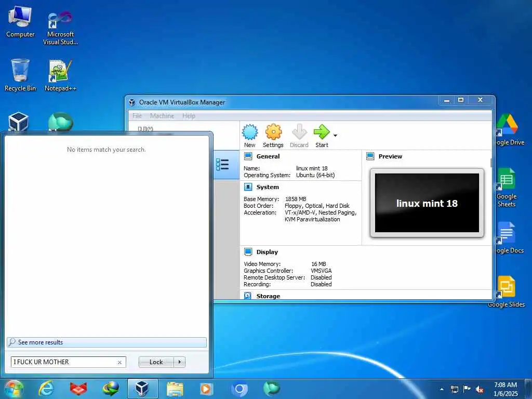Click the System section chip icon

248,187
